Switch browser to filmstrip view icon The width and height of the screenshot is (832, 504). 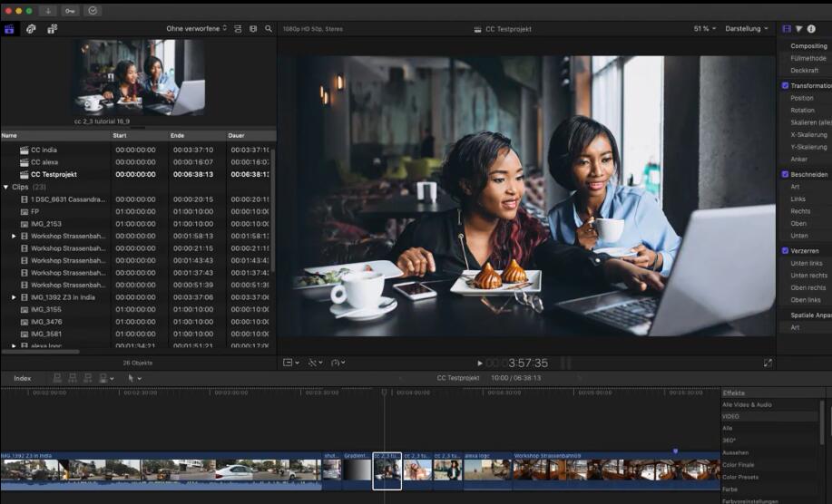[253, 29]
